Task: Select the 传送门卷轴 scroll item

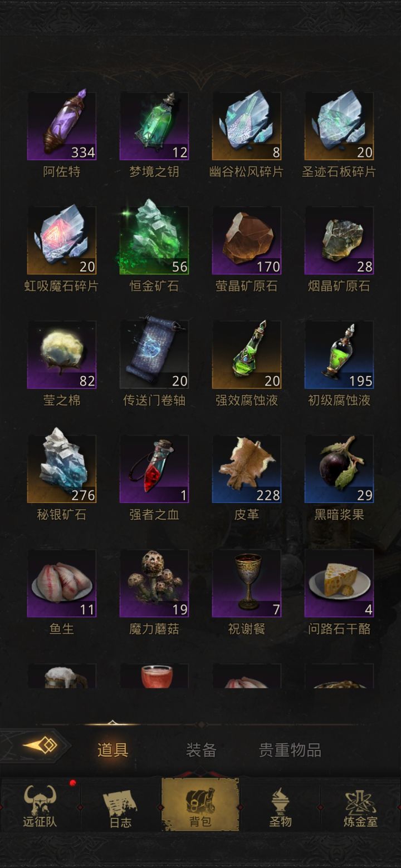Action: tap(154, 355)
